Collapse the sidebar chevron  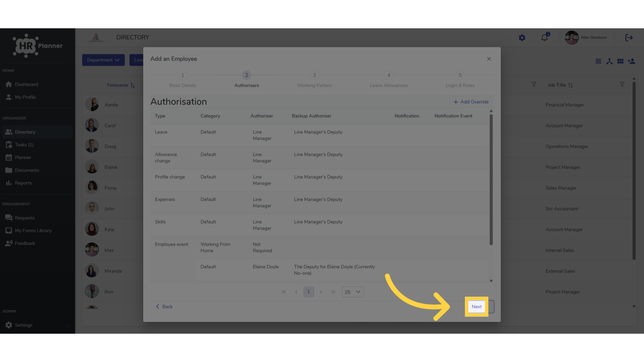[67, 325]
